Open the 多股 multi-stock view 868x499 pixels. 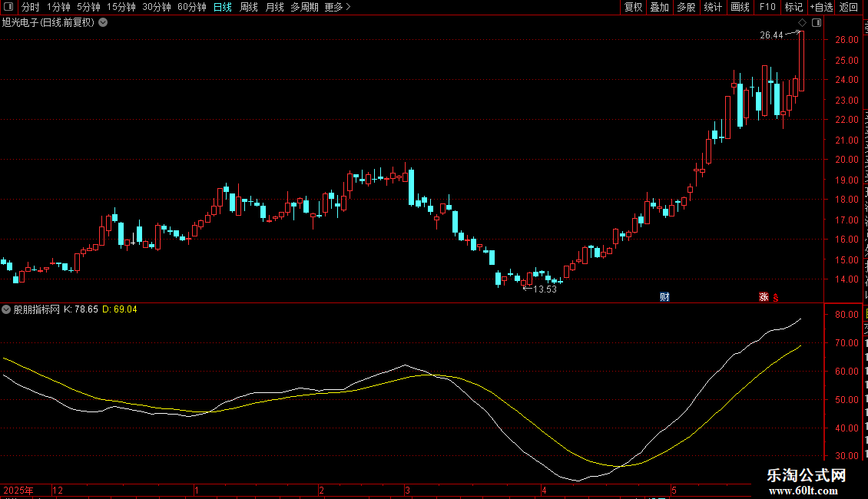pyautogui.click(x=687, y=7)
